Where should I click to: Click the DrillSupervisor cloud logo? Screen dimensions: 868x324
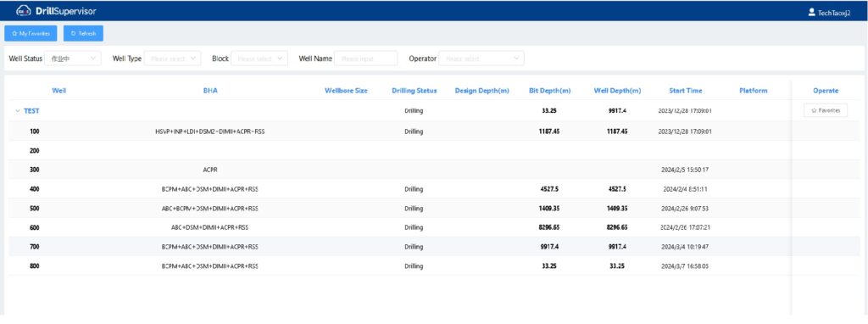point(23,11)
